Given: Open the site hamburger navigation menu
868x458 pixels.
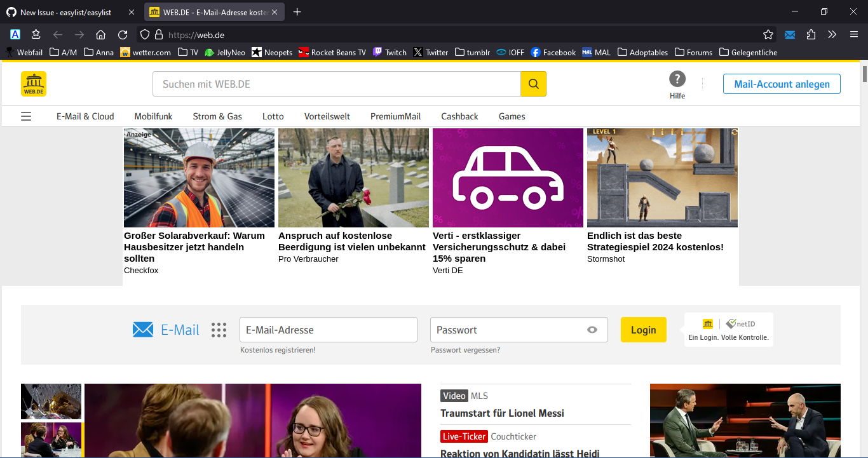Looking at the screenshot, I should (26, 116).
